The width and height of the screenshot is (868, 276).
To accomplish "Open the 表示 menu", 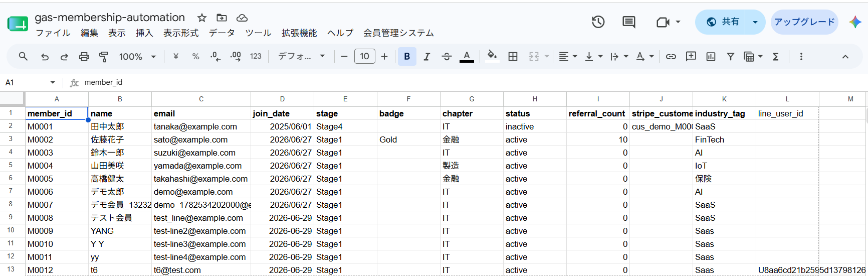I will click(117, 33).
